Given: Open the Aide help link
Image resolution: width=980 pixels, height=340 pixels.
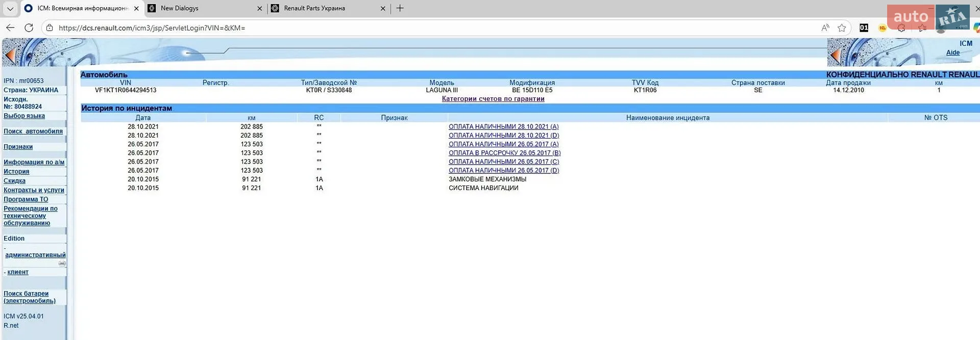Looking at the screenshot, I should point(952,53).
